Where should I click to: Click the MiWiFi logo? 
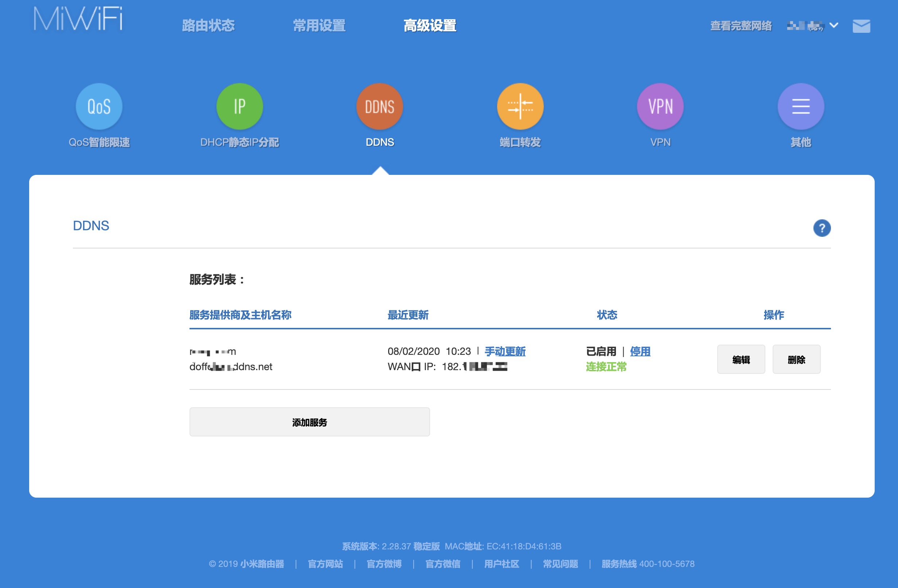(x=78, y=19)
